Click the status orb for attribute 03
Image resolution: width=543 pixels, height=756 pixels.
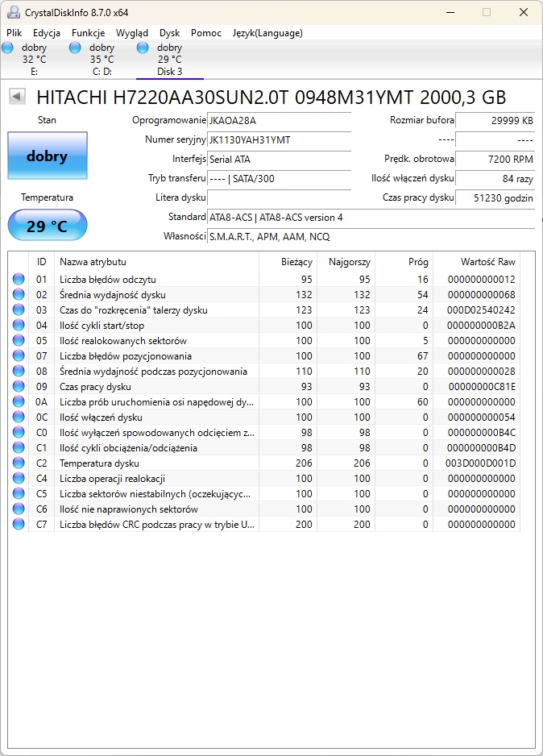coord(19,310)
